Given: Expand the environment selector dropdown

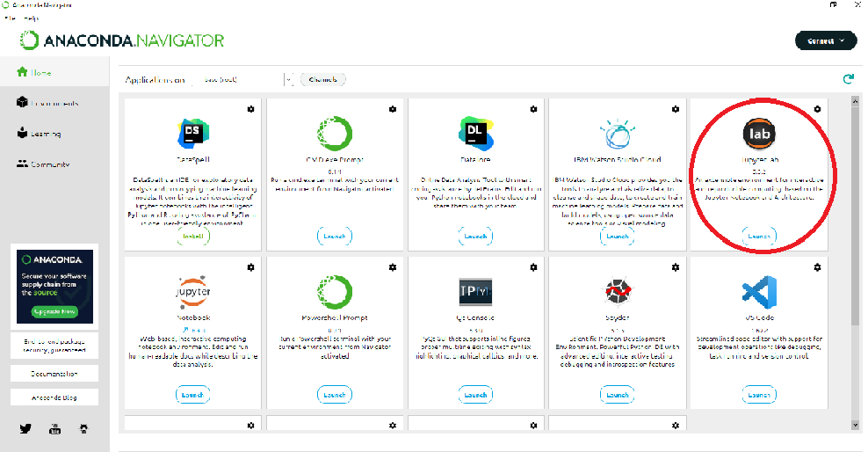Looking at the screenshot, I should click(x=288, y=80).
